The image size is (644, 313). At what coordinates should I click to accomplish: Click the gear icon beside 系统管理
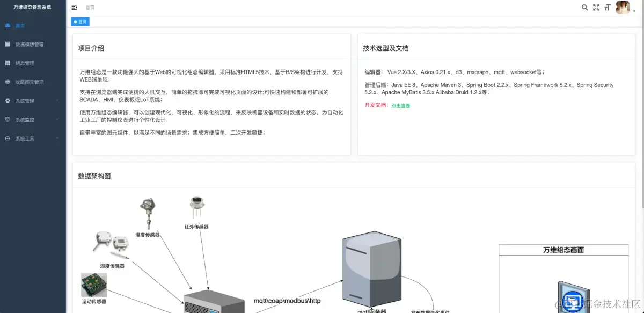8,100
